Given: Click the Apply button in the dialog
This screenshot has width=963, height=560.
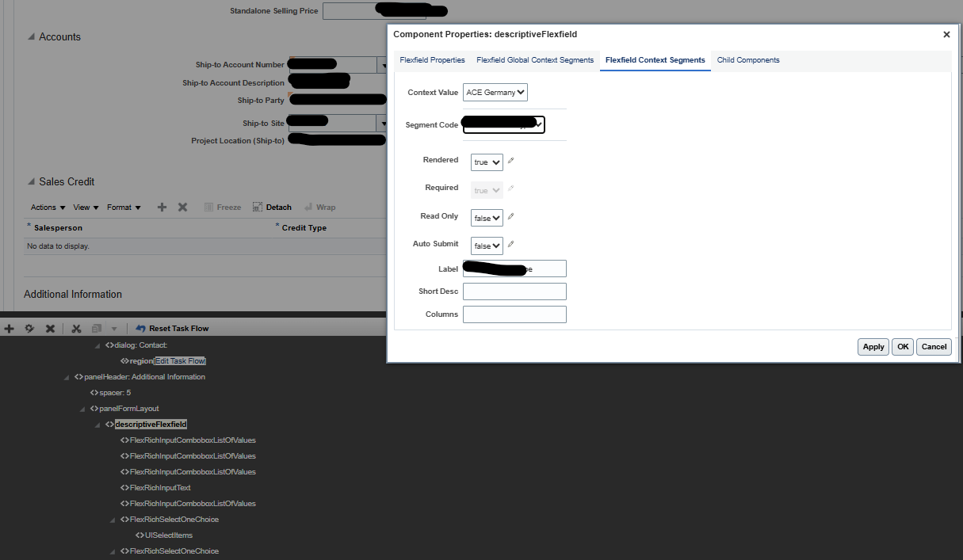Looking at the screenshot, I should click(x=873, y=346).
